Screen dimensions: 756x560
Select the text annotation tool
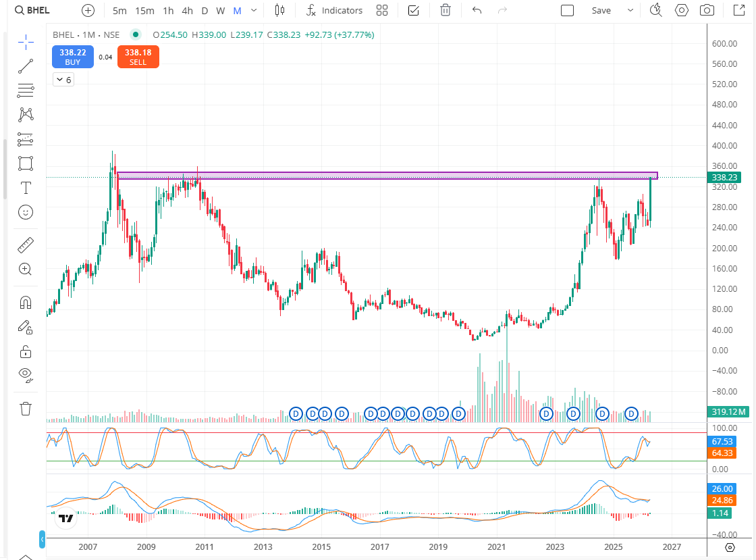pyautogui.click(x=26, y=188)
